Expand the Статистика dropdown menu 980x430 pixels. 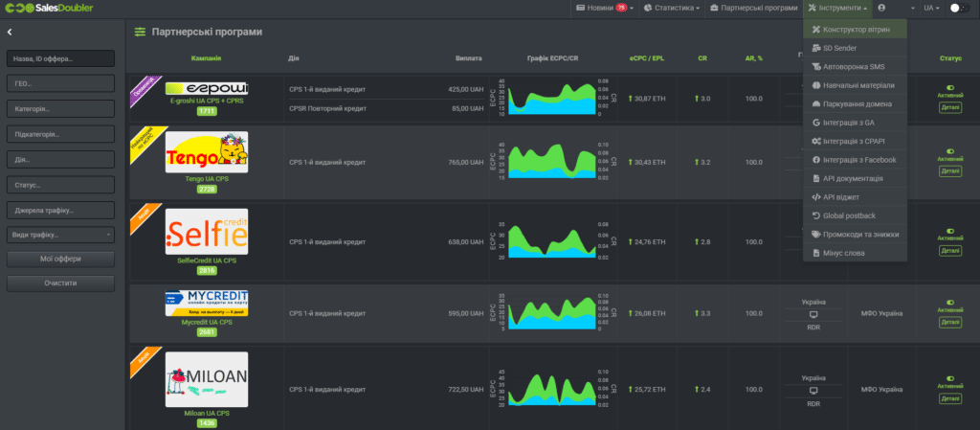click(x=672, y=8)
